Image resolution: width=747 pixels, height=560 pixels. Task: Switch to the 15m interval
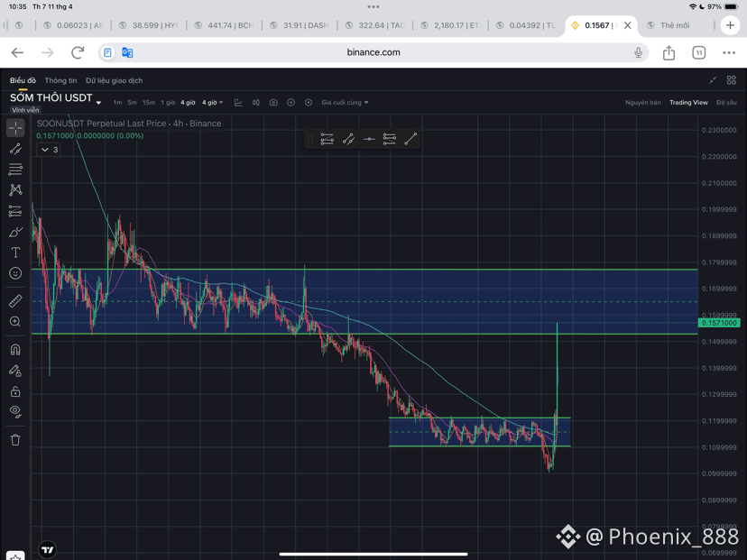(x=149, y=103)
